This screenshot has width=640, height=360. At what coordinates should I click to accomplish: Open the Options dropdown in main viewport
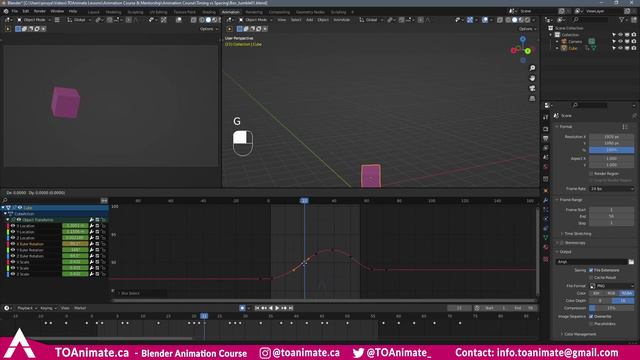pyautogui.click(x=527, y=29)
